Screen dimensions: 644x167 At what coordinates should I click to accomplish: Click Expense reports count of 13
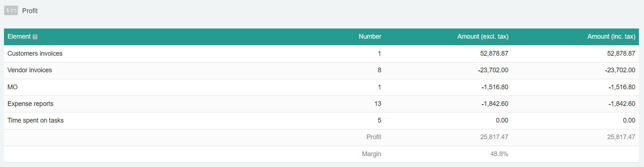[x=378, y=104]
